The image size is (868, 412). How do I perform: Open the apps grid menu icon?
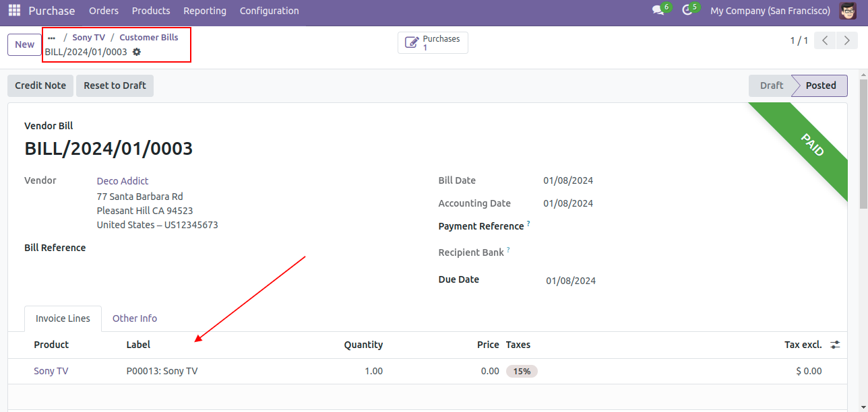pos(14,11)
